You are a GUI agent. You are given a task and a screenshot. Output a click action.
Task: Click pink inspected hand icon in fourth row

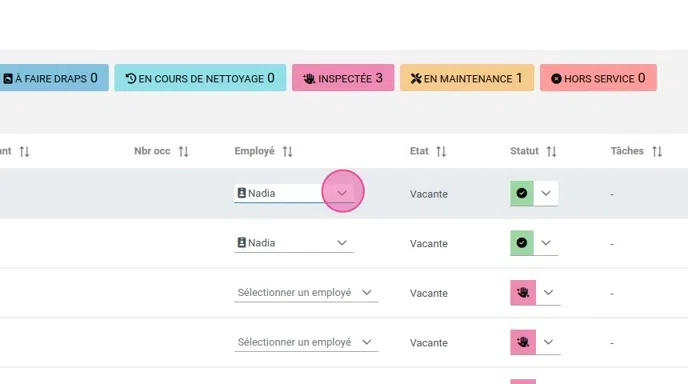pos(523,342)
